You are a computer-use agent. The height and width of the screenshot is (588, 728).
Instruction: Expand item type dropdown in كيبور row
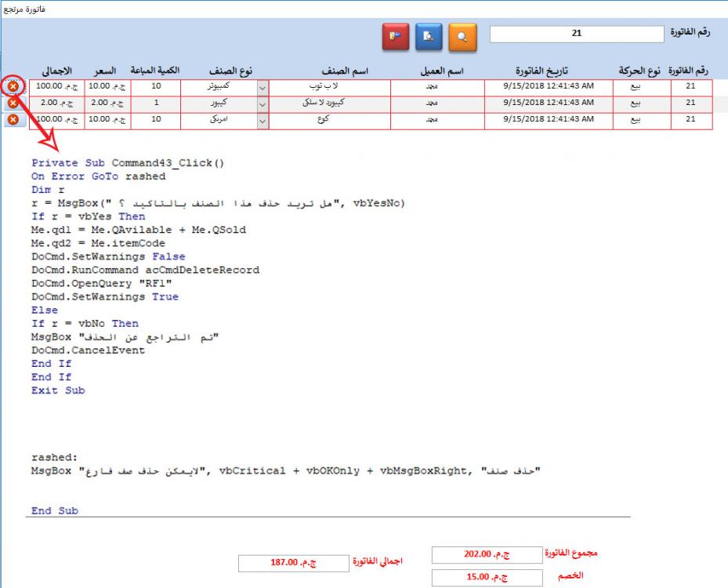click(x=263, y=103)
